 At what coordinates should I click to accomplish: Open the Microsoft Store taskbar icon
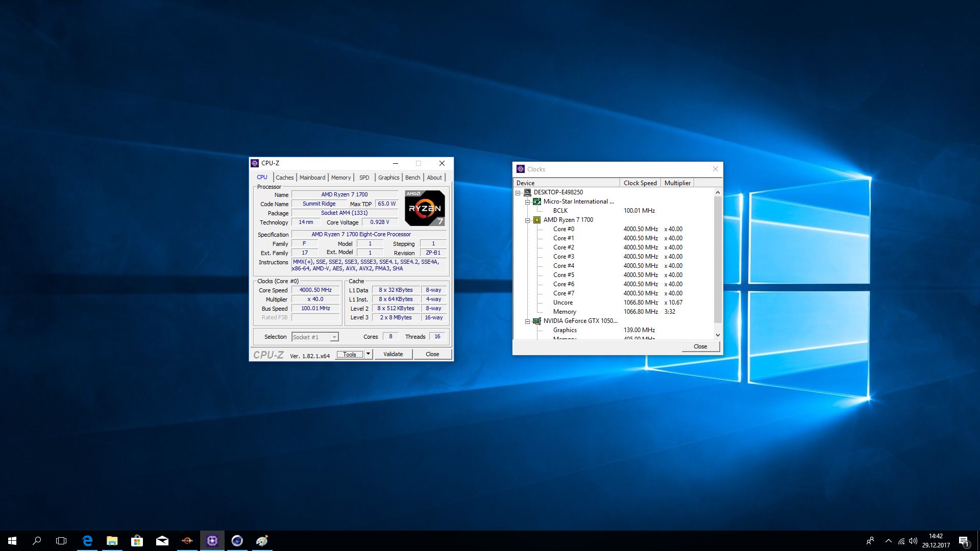[137, 541]
